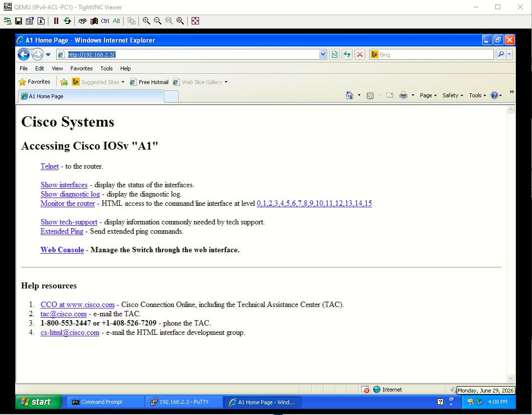Image resolution: width=532 pixels, height=415 pixels.
Task: Click the Help question mark icon
Action: point(494,96)
